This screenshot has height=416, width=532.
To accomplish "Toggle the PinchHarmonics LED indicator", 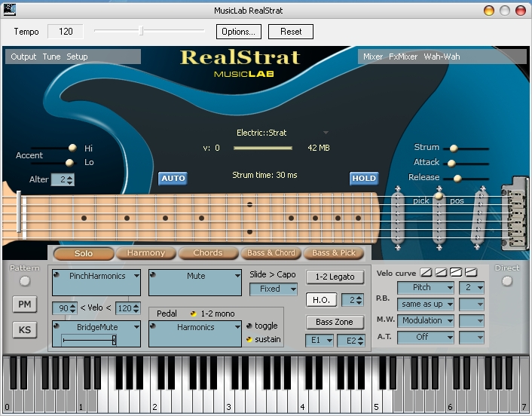I will tap(57, 275).
